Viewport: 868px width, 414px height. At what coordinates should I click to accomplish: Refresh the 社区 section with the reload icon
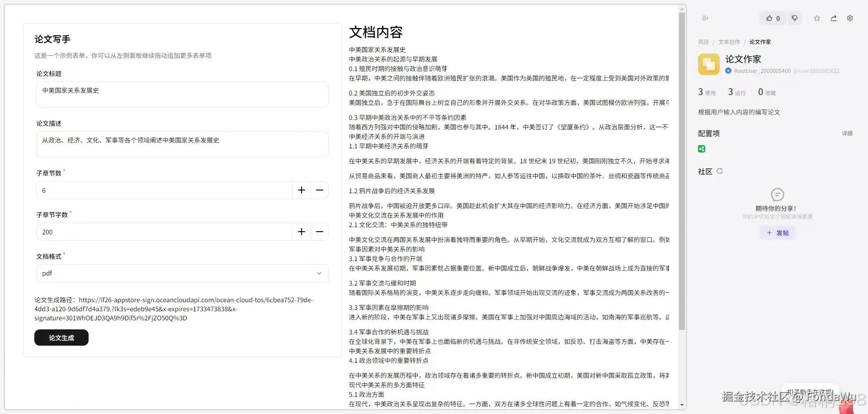click(x=720, y=171)
